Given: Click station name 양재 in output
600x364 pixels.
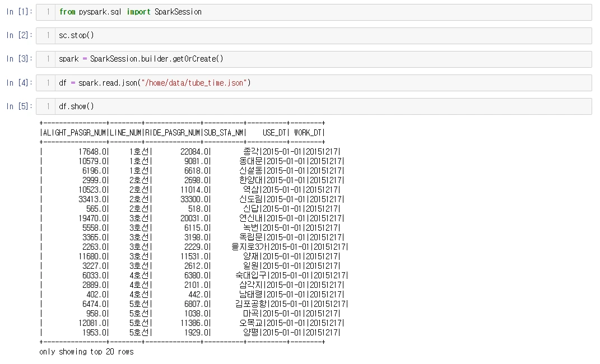Looking at the screenshot, I should 251,256.
